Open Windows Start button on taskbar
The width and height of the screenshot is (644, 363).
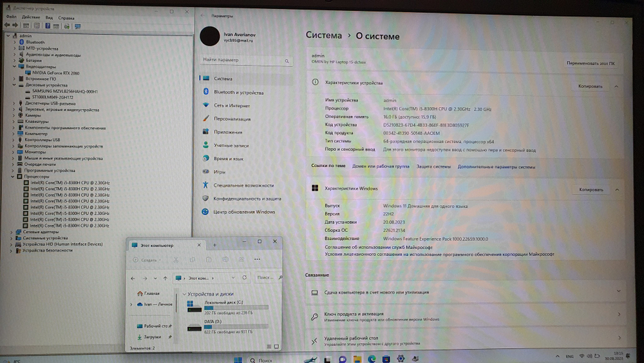tap(238, 360)
